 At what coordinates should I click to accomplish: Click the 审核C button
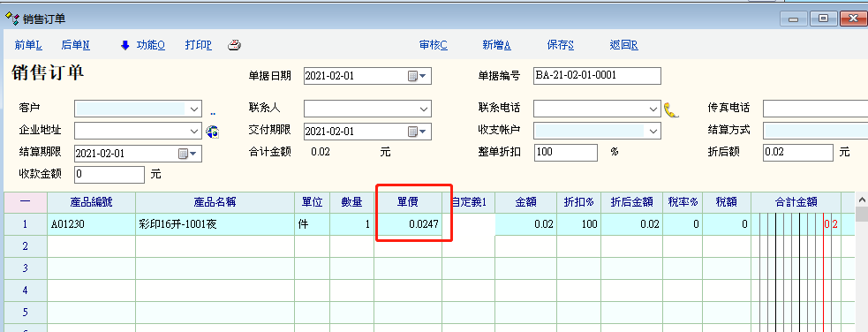tap(434, 45)
